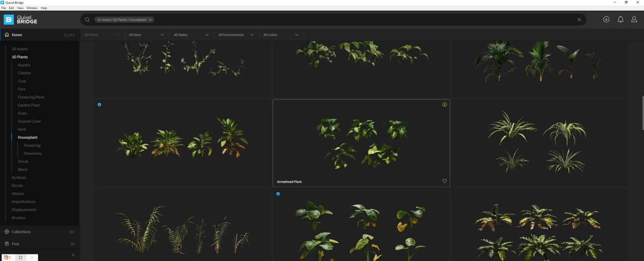Open the Window menu

tap(32, 8)
